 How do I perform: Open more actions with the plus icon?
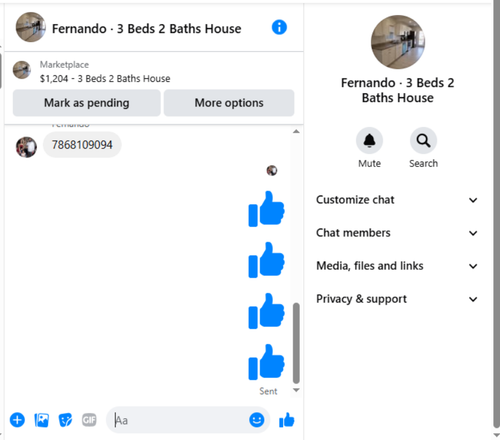[17, 420]
